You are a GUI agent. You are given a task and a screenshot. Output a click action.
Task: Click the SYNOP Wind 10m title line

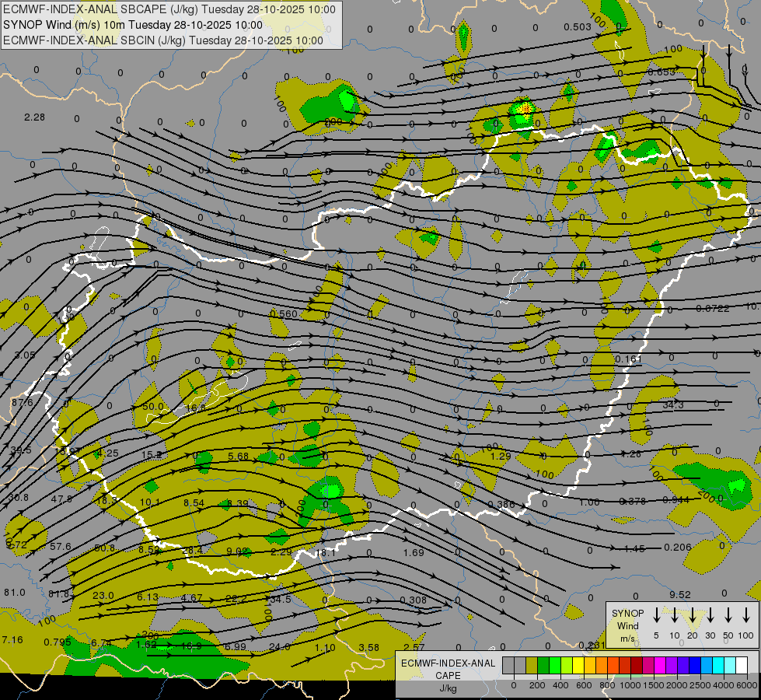pos(132,25)
